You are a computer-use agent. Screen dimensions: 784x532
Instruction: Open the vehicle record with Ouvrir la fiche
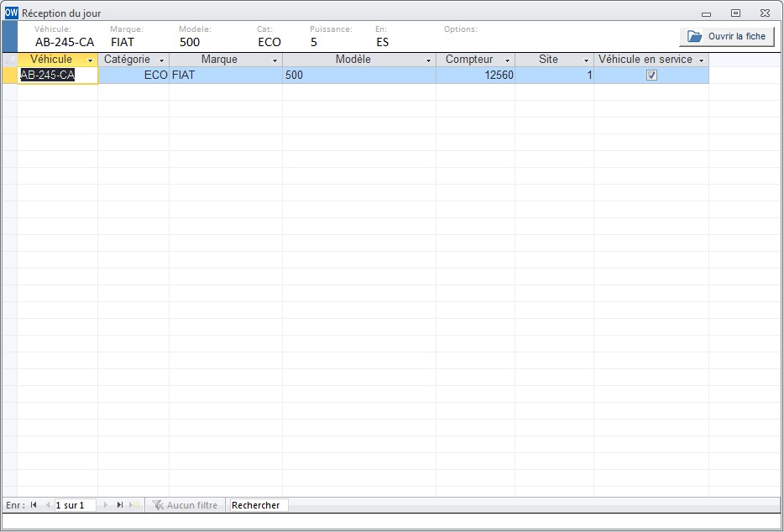(x=727, y=36)
